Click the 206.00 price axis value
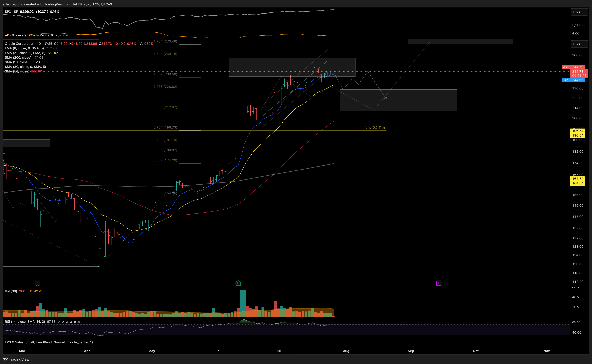Viewport: 592px width, 364px height. 578,118
